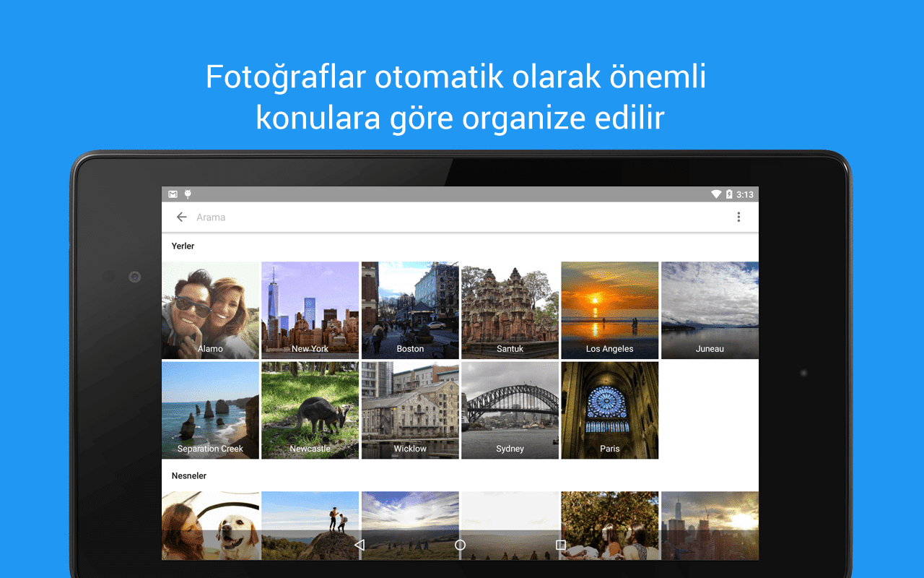
Task: Tap the email notification icon in status bar
Action: (173, 194)
